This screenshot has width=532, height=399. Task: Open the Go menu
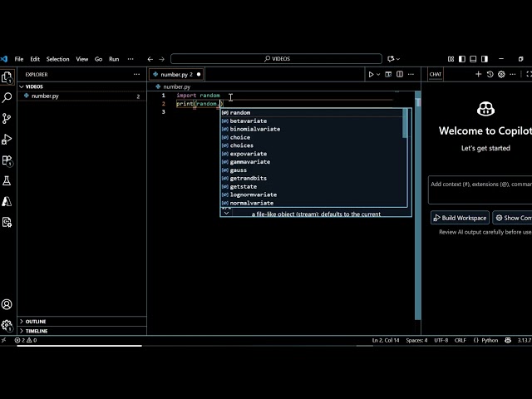pyautogui.click(x=98, y=59)
